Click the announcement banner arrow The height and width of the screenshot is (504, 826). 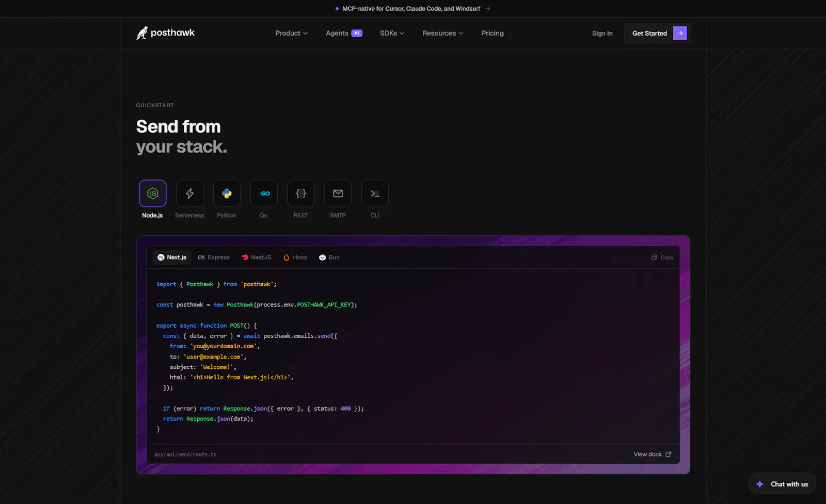click(487, 9)
